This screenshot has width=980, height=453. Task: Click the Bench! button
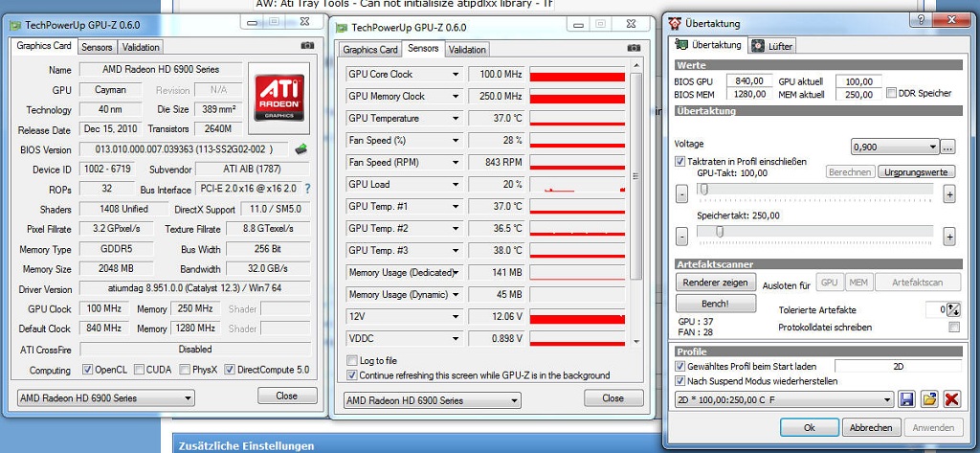point(716,304)
